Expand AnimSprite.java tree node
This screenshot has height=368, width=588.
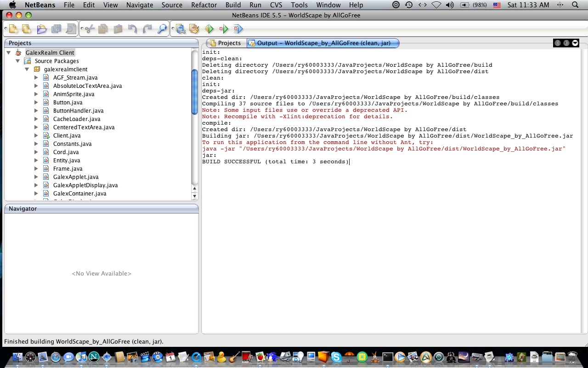pyautogui.click(x=36, y=94)
